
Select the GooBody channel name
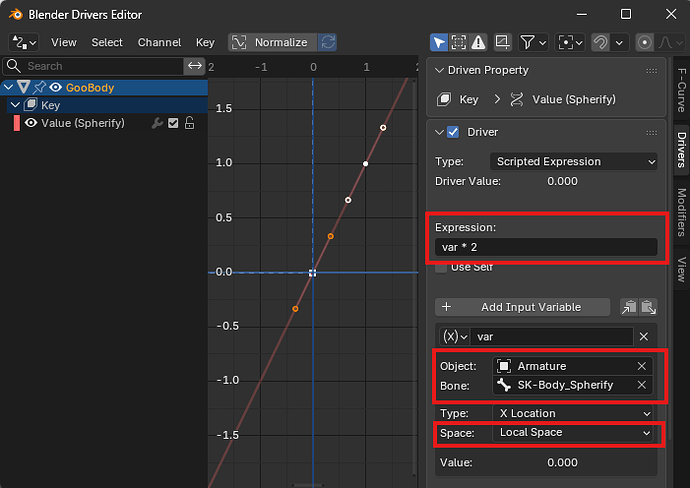pyautogui.click(x=90, y=88)
